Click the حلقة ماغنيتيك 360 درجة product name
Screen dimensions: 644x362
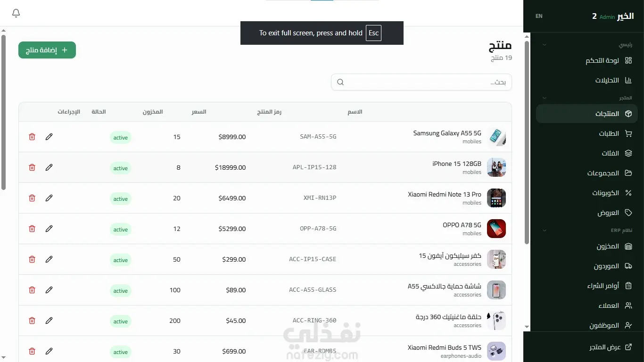(449, 317)
